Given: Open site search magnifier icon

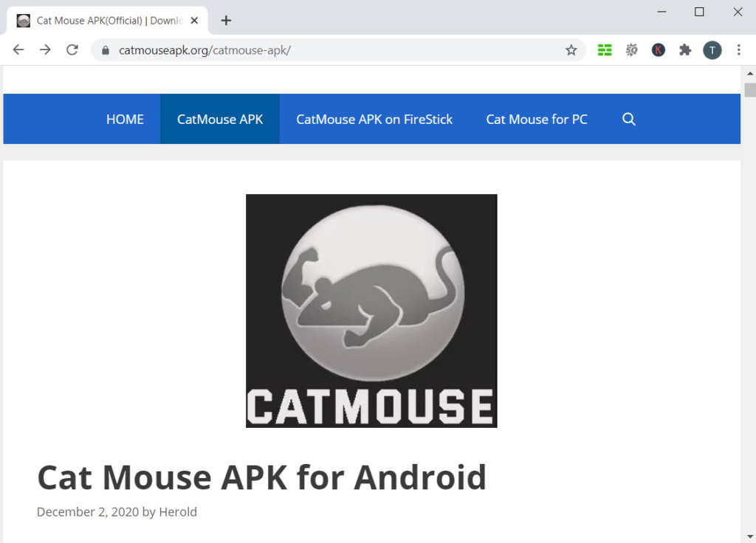Looking at the screenshot, I should click(x=629, y=119).
